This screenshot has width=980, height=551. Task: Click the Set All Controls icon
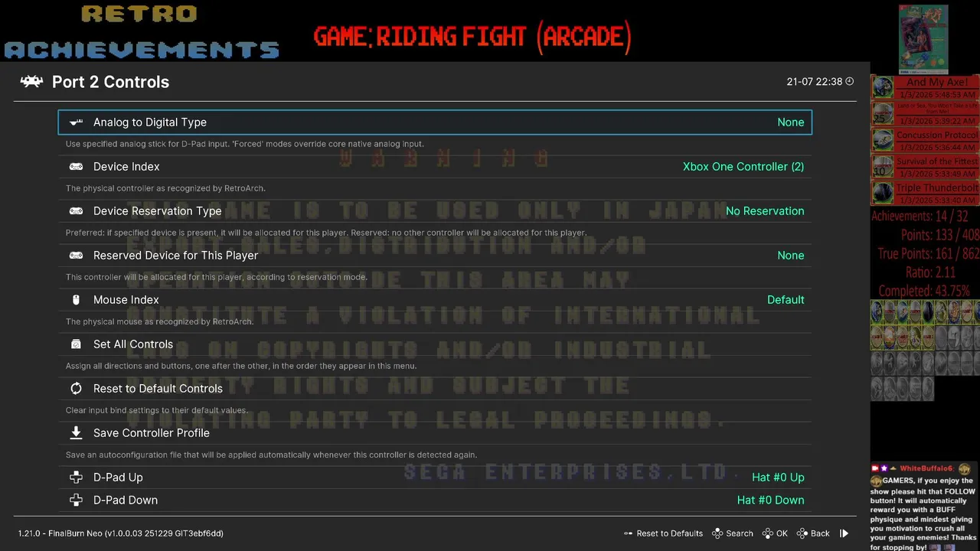coord(76,344)
